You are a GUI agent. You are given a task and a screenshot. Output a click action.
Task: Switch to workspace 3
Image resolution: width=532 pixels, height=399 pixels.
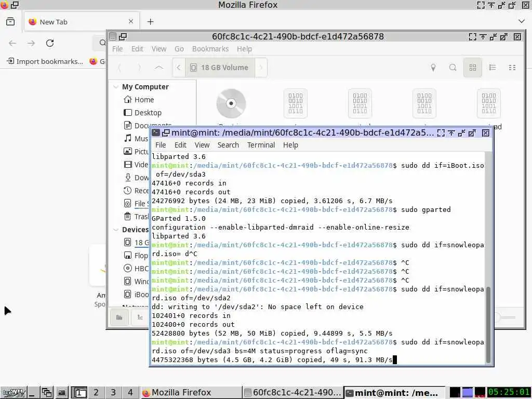tap(113, 393)
